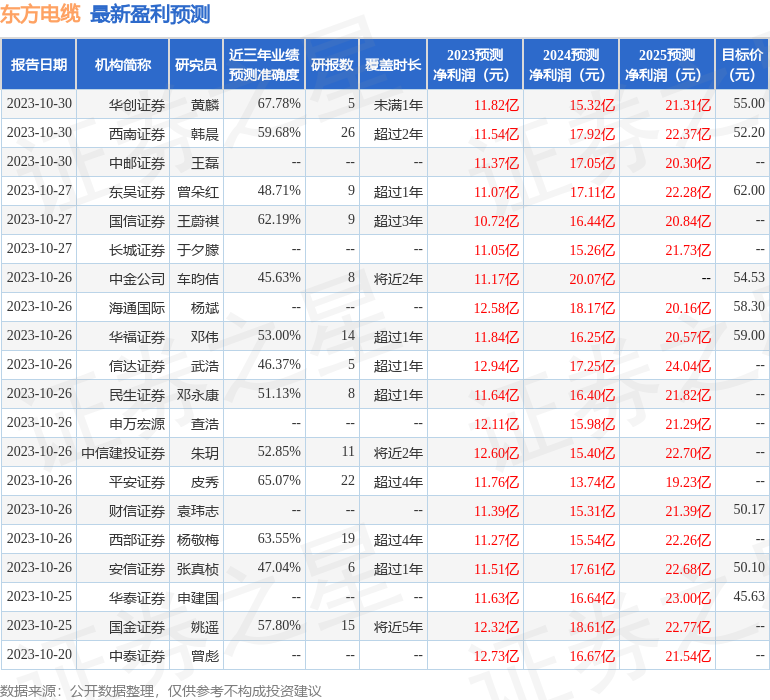Click the 2023预测净利润 column header
The image size is (770, 700).
coord(475,64)
